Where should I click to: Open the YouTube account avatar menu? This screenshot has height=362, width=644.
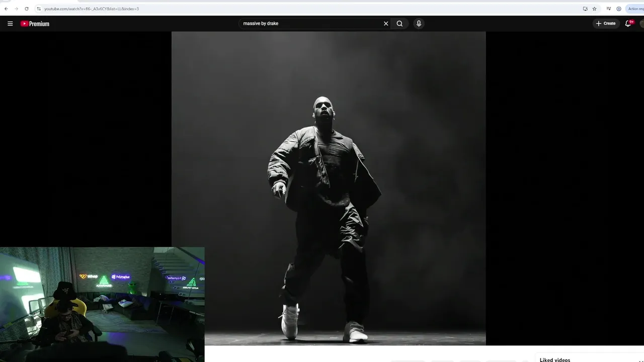point(642,24)
